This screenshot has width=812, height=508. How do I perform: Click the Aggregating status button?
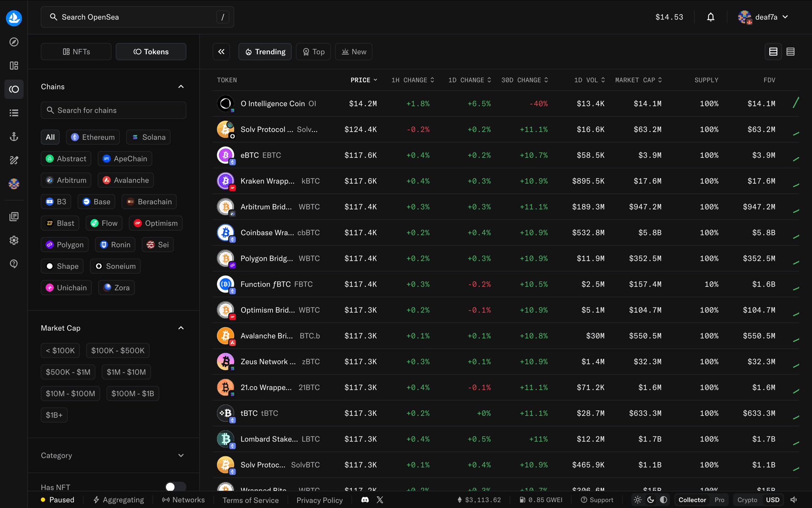coord(119,500)
